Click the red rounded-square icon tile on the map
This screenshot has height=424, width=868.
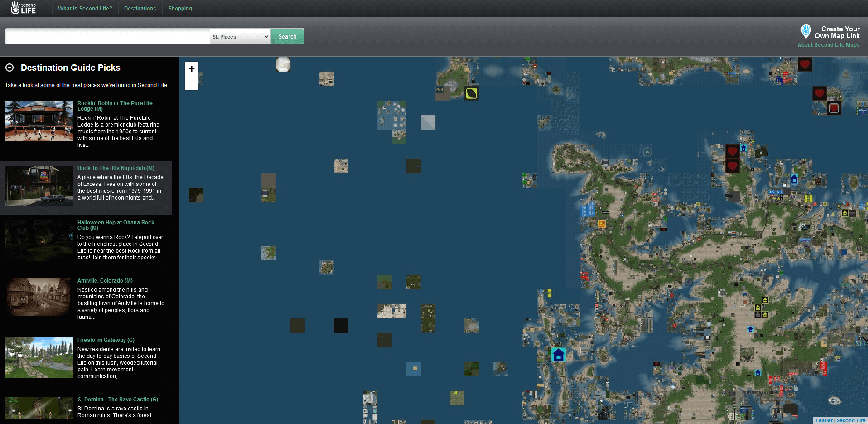coord(834,108)
